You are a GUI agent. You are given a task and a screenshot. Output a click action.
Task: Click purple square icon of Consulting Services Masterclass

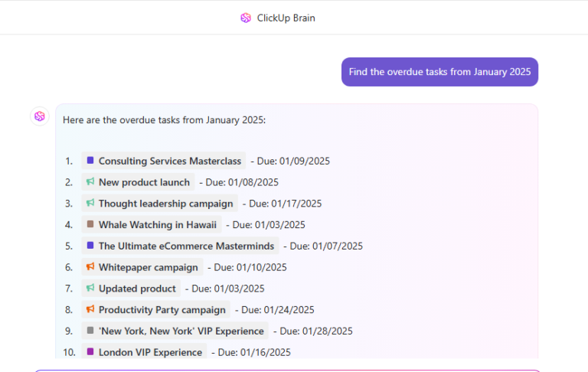(90, 161)
